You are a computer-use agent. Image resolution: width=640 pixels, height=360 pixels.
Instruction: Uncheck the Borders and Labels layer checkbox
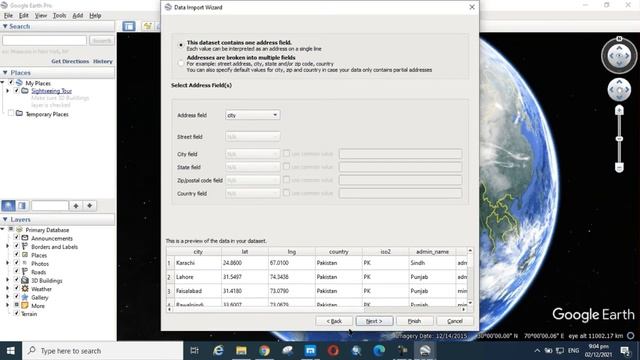(17, 247)
